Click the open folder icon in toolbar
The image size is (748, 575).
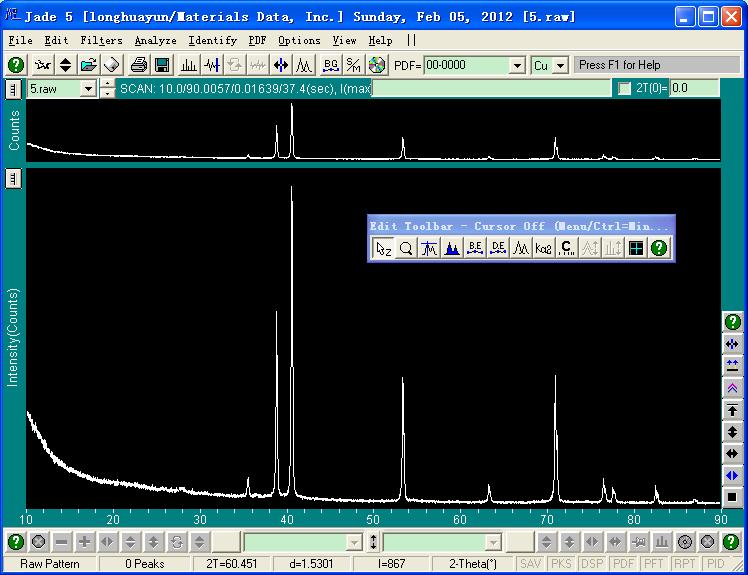pos(89,65)
